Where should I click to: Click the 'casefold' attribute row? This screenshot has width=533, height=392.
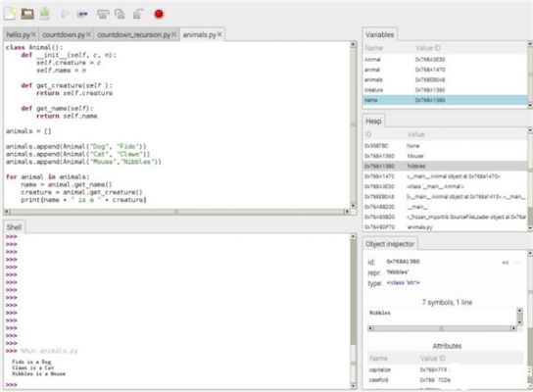(x=445, y=380)
